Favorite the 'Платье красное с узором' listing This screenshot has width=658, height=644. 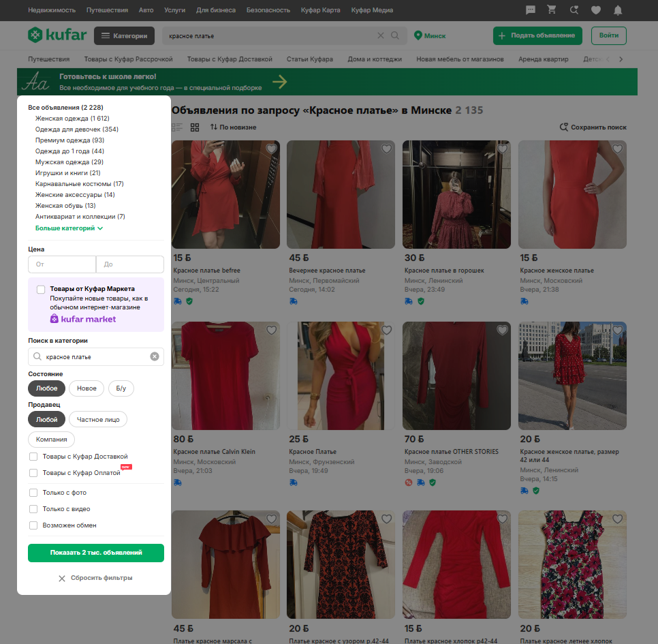click(x=386, y=519)
